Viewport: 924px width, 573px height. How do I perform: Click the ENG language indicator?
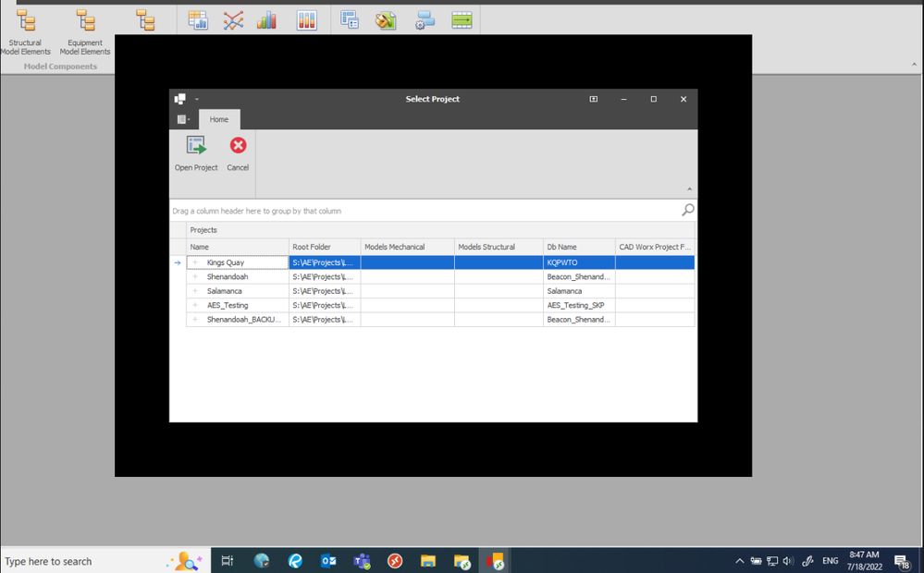pyautogui.click(x=831, y=561)
